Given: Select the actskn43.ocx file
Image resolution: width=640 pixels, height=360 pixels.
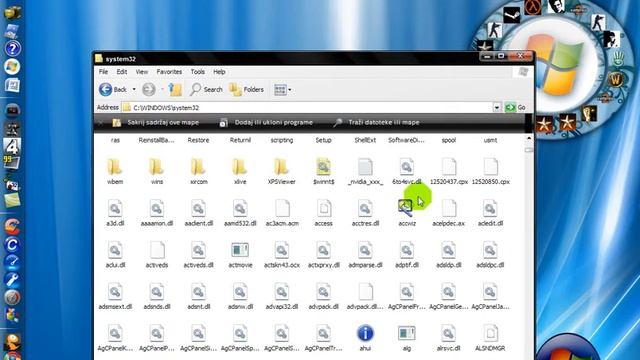Looking at the screenshot, I should (x=282, y=254).
